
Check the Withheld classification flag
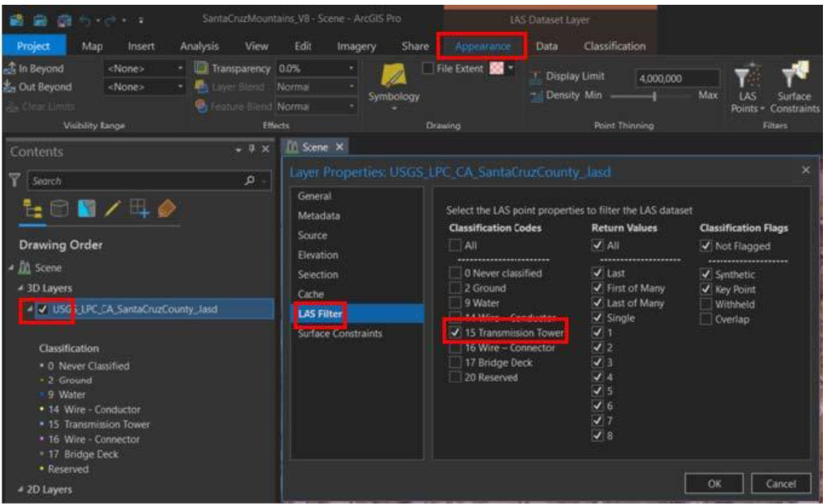[706, 304]
